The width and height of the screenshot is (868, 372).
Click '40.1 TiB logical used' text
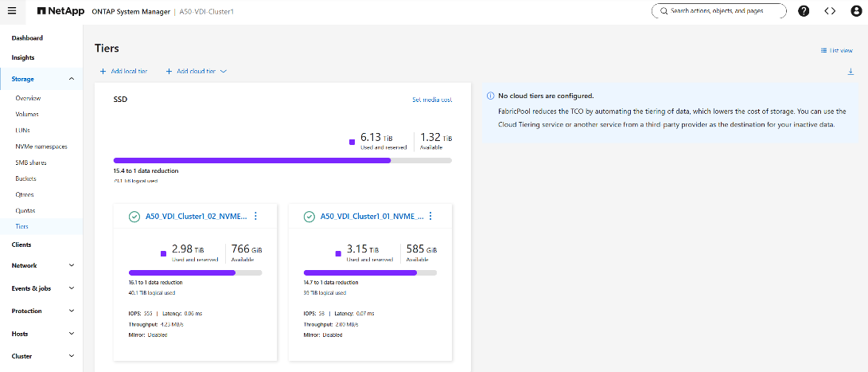tap(152, 292)
